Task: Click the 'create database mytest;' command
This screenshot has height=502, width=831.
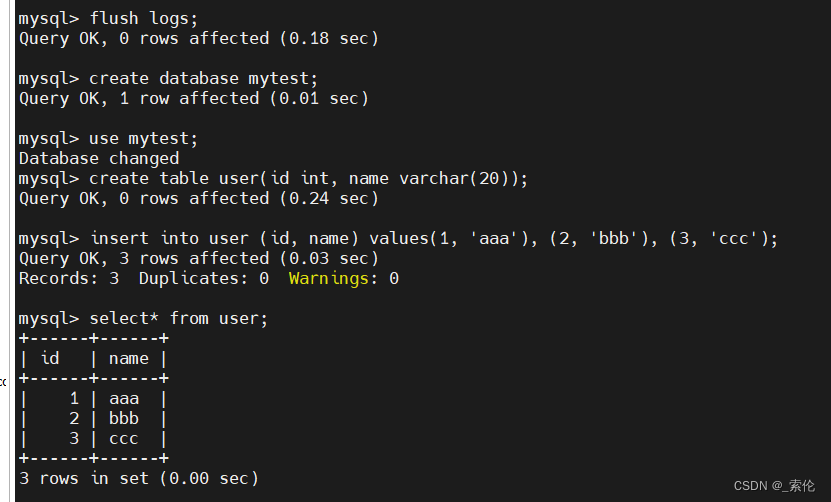Action: pyautogui.click(x=195, y=78)
